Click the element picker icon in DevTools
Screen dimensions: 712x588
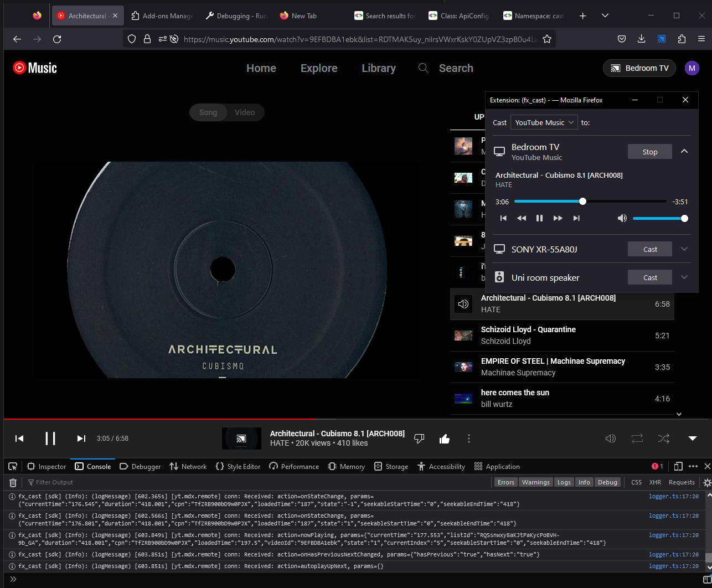pyautogui.click(x=13, y=467)
